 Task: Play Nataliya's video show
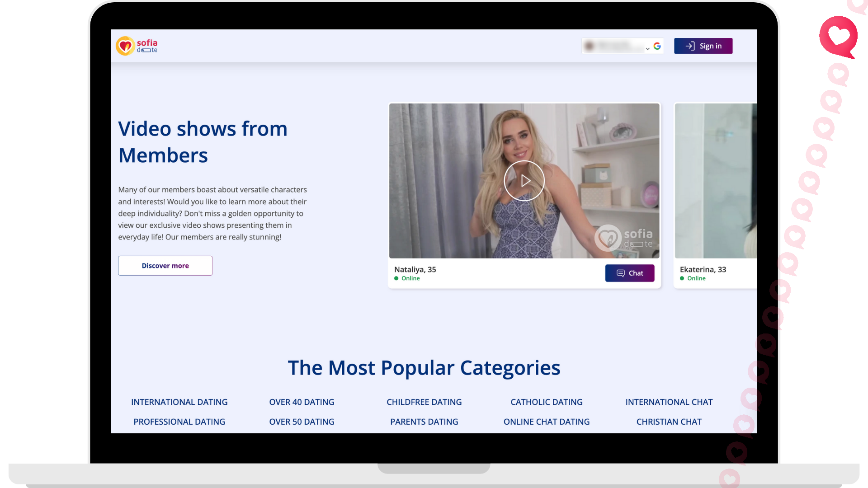tap(524, 180)
